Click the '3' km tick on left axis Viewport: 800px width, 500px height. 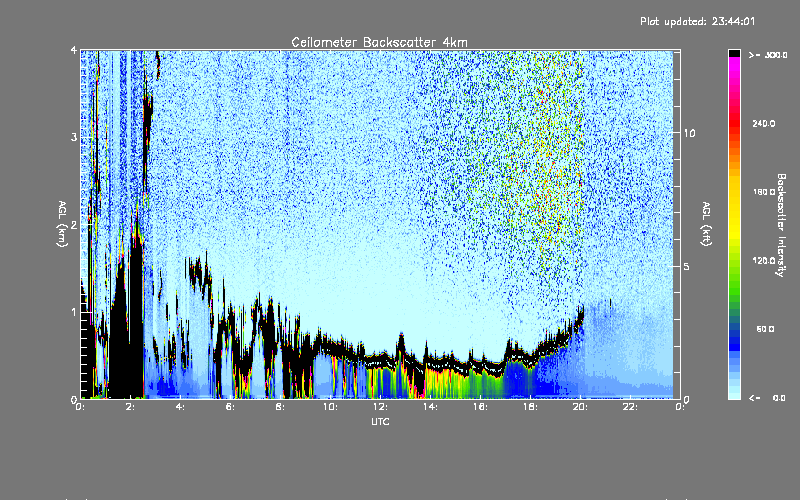click(74, 137)
